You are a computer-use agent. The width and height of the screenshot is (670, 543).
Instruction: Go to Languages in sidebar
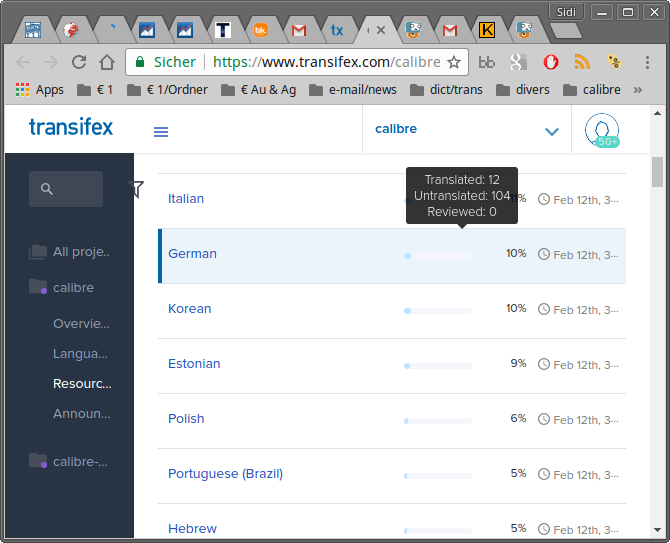pos(80,354)
